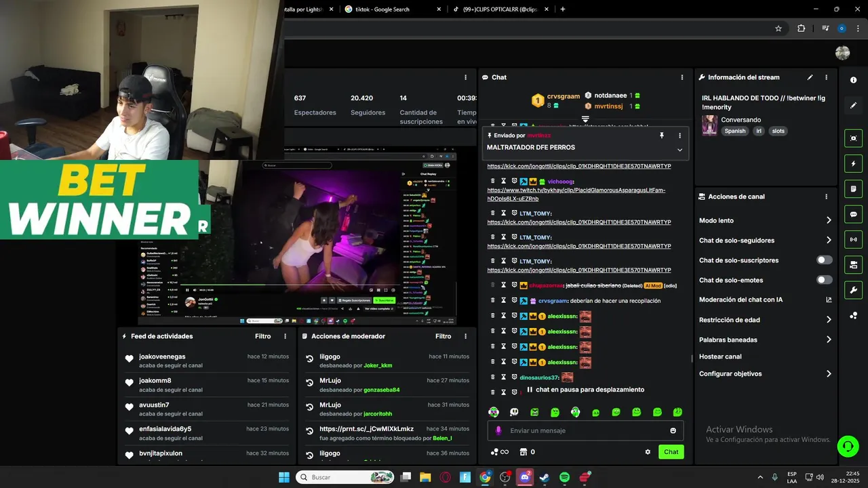This screenshot has height=488, width=868.
Task: Click the Conversando category thumbnail
Action: click(709, 125)
